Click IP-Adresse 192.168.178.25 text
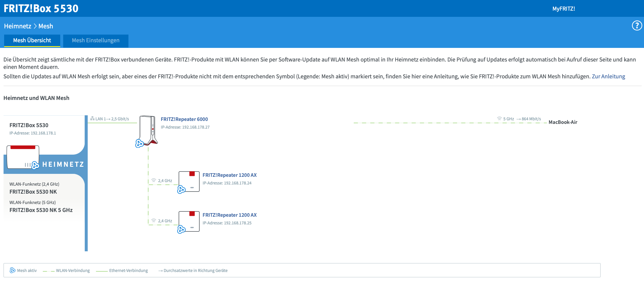 tap(227, 223)
